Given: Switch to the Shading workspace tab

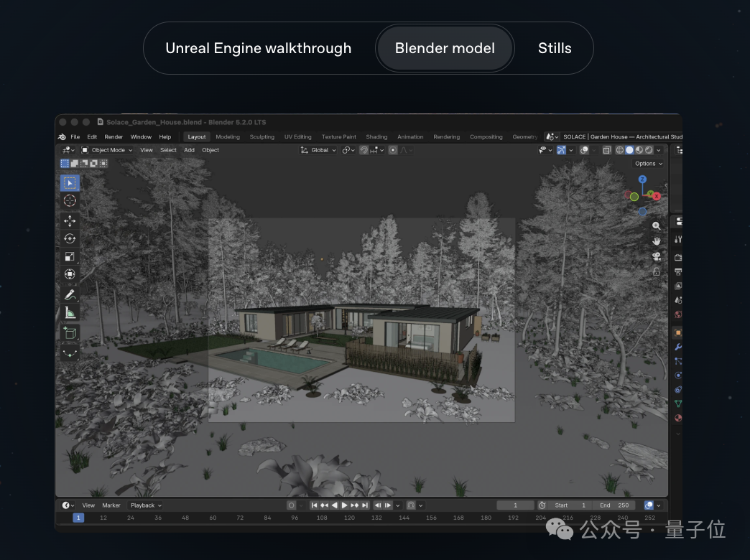Looking at the screenshot, I should tap(376, 137).
